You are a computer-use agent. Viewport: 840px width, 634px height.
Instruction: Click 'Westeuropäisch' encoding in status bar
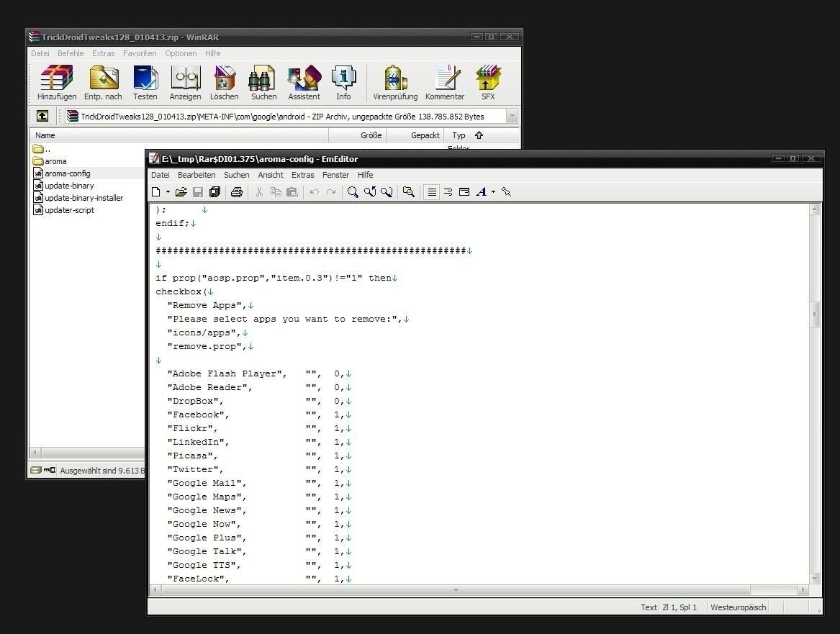(x=739, y=607)
